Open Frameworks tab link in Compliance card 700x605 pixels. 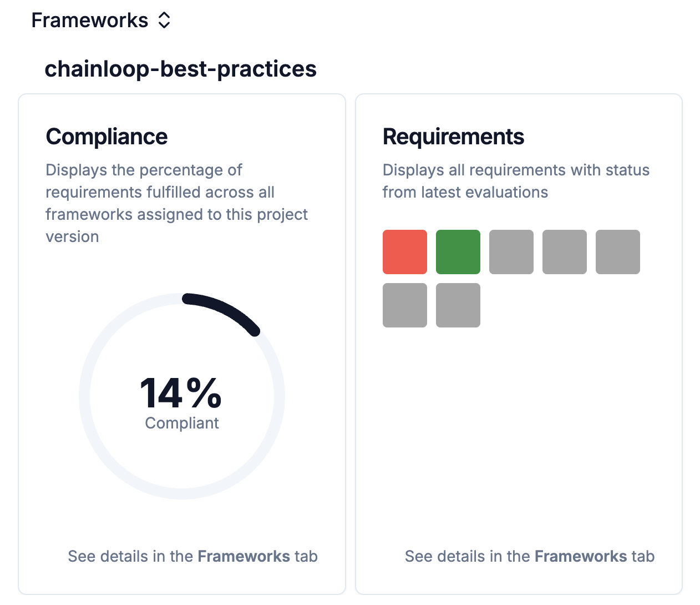[x=244, y=556]
